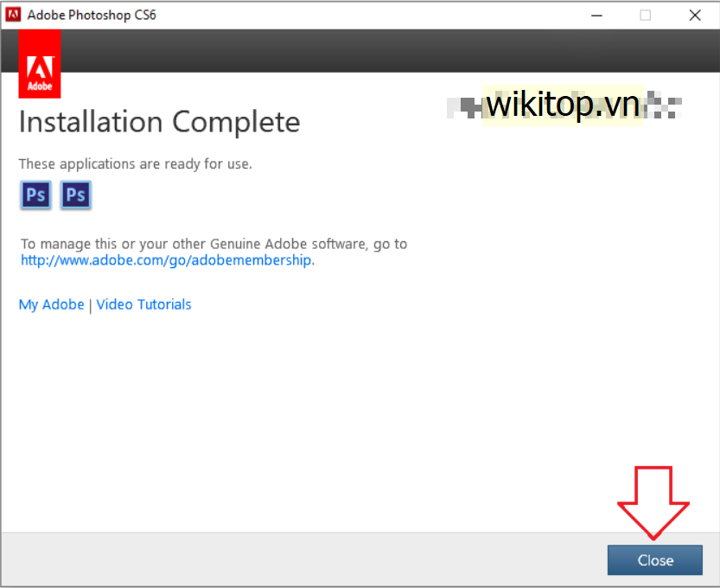Click the 'These applications are ready for use' text

pos(136,163)
